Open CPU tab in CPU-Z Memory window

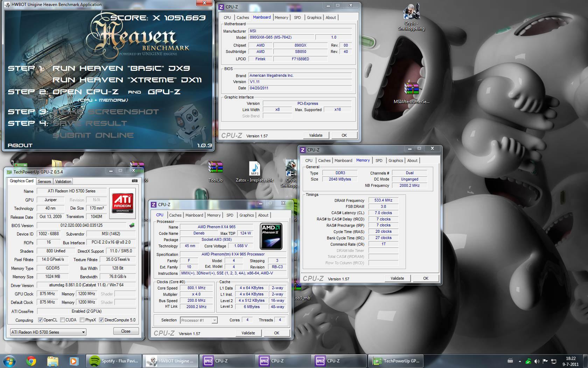309,161
